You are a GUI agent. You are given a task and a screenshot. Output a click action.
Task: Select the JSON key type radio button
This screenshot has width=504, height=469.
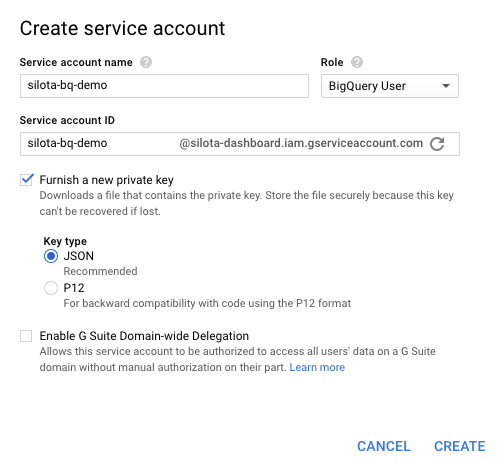51,256
